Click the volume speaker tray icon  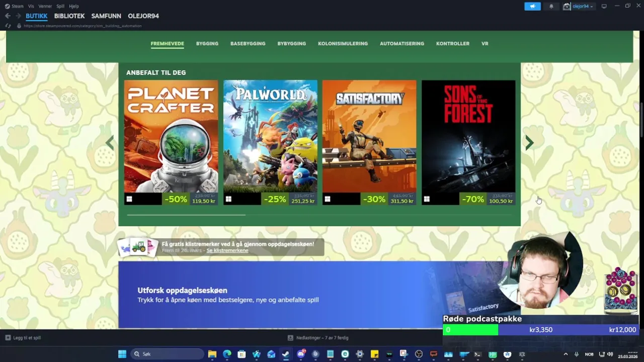tap(610, 354)
